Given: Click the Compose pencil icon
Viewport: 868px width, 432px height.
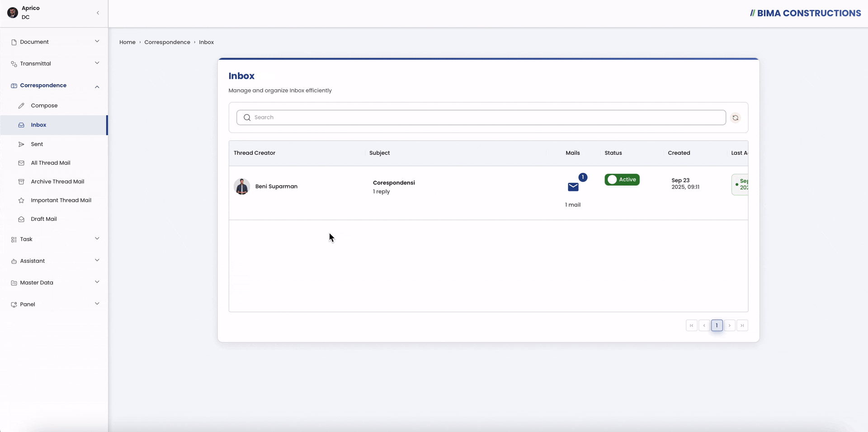Looking at the screenshot, I should point(21,106).
